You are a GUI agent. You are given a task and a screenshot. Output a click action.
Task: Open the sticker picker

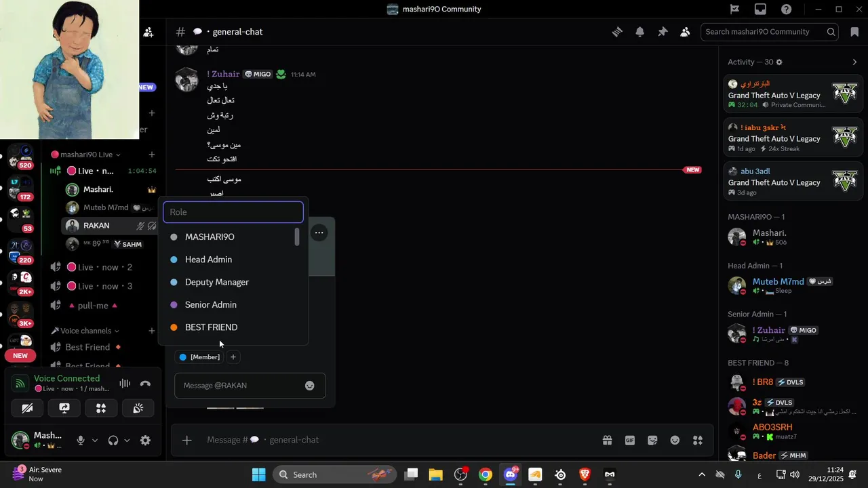point(652,440)
